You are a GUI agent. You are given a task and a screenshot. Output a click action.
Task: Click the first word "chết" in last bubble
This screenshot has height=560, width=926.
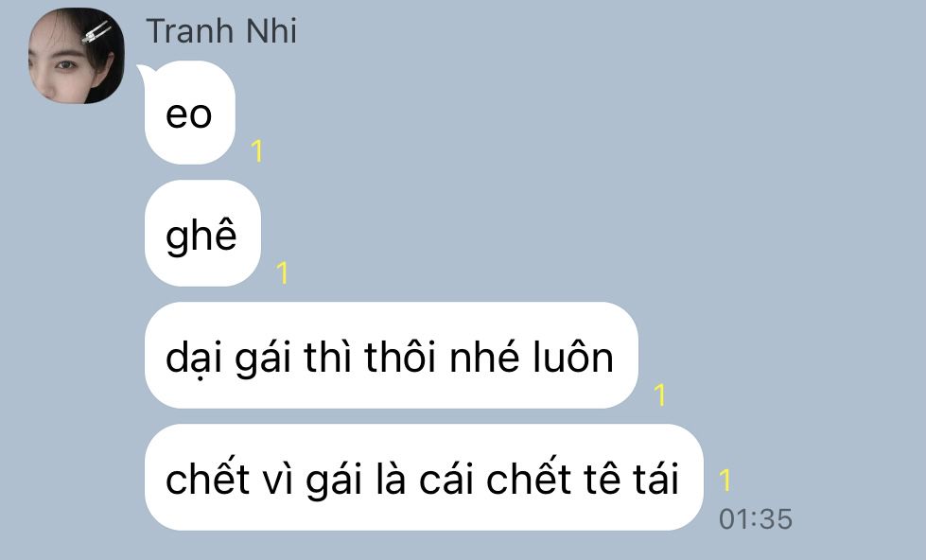pyautogui.click(x=207, y=479)
